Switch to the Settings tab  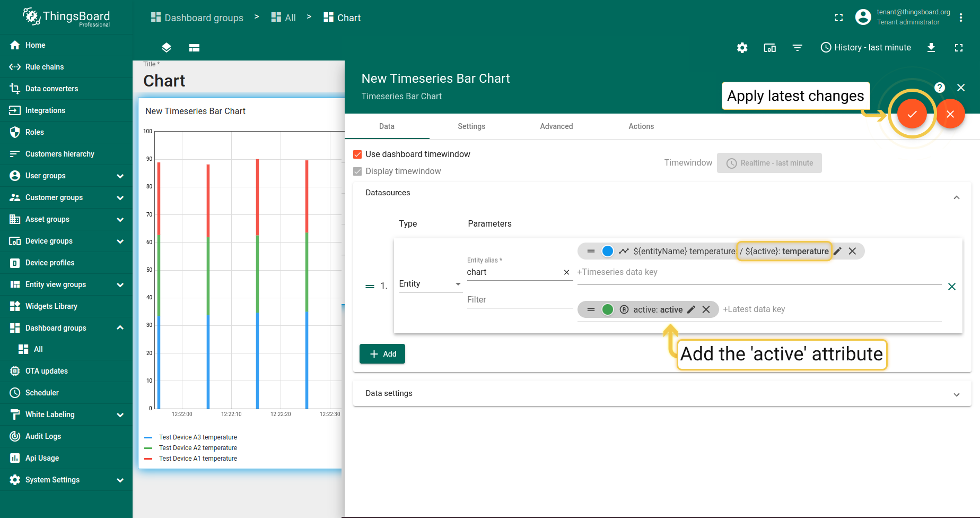point(471,126)
